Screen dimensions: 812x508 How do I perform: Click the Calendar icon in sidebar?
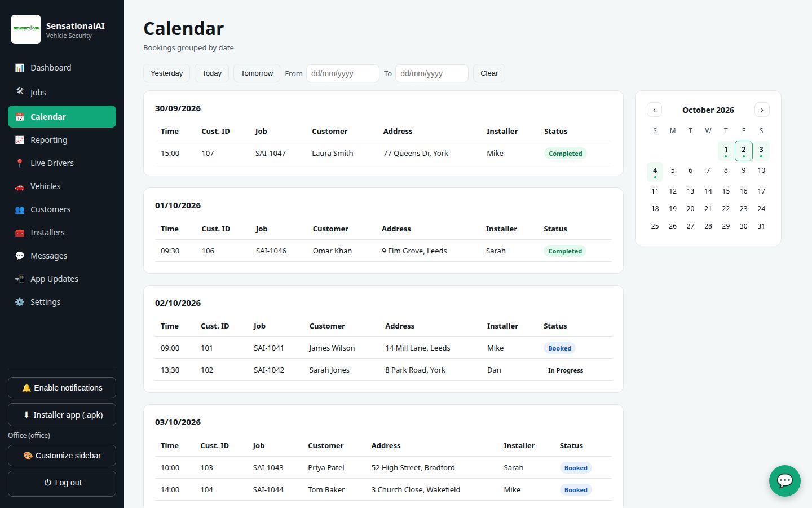coord(20,117)
